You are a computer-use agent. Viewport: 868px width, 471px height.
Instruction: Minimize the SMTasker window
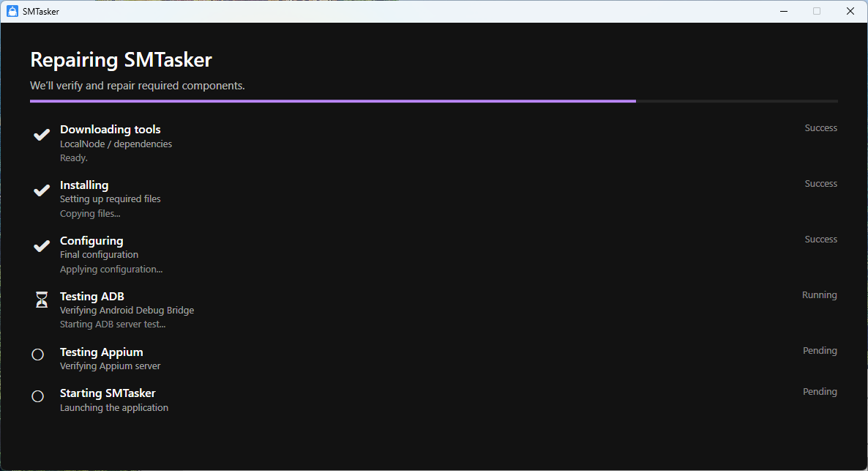[x=784, y=11]
